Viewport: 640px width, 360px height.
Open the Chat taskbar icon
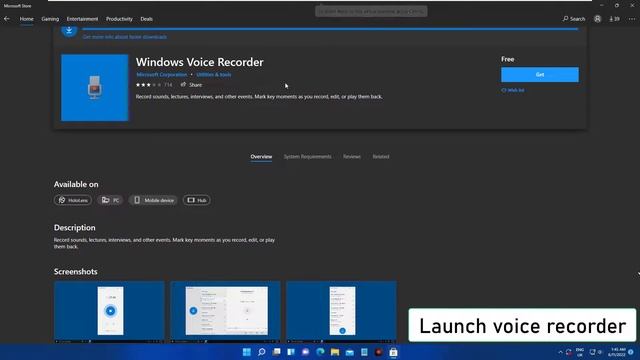tap(305, 352)
